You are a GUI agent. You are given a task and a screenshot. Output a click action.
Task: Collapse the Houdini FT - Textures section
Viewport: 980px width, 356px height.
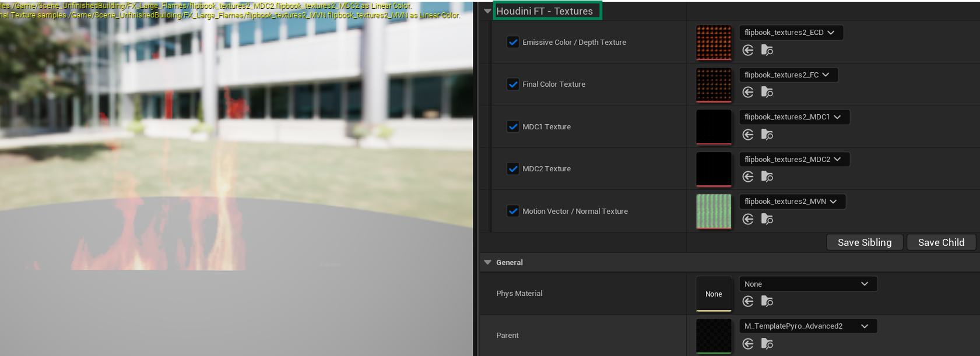[x=487, y=11]
